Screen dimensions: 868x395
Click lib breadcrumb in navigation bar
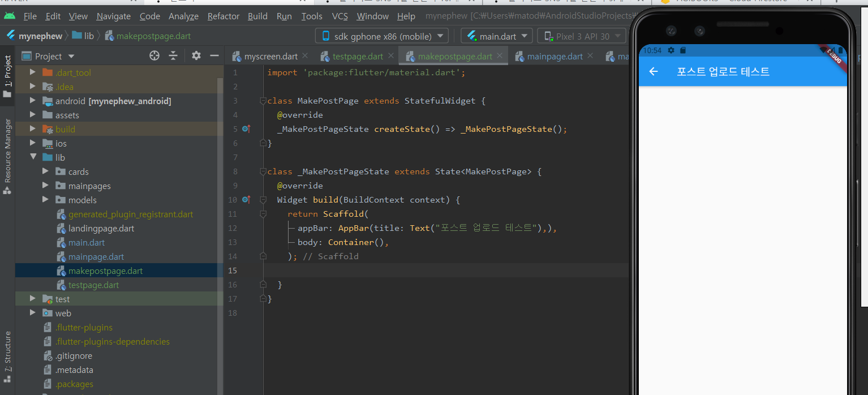(x=83, y=36)
